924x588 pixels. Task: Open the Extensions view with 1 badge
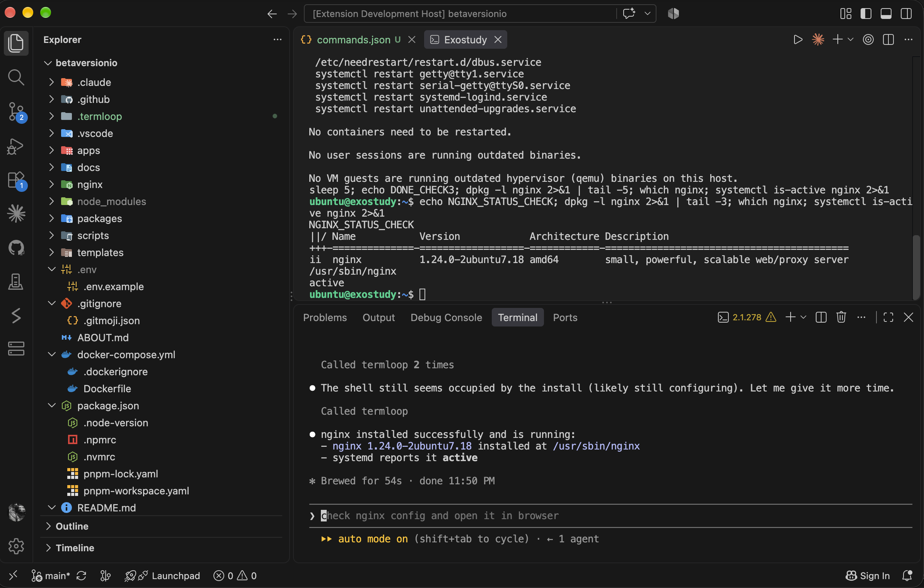pyautogui.click(x=16, y=180)
